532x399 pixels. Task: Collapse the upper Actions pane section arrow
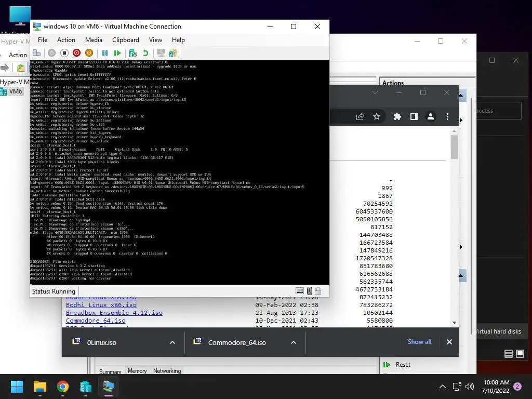(x=461, y=96)
